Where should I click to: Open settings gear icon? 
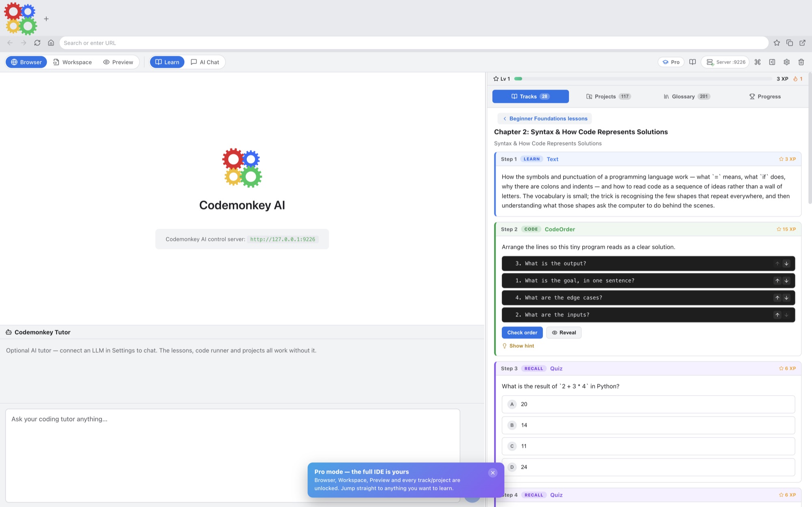point(787,62)
